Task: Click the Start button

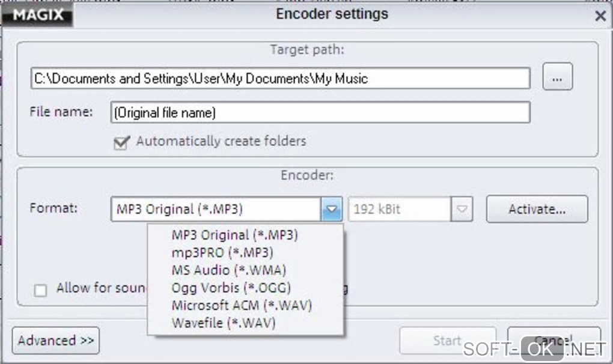Action: click(x=447, y=341)
